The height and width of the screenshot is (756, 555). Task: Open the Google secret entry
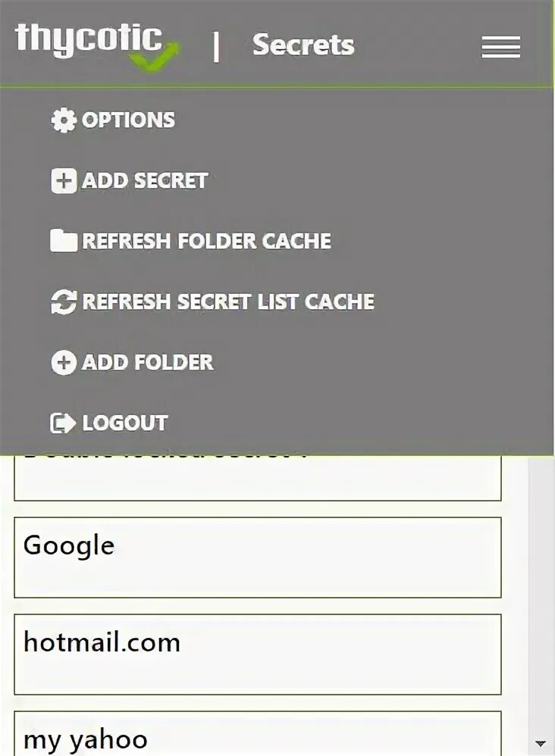[258, 558]
